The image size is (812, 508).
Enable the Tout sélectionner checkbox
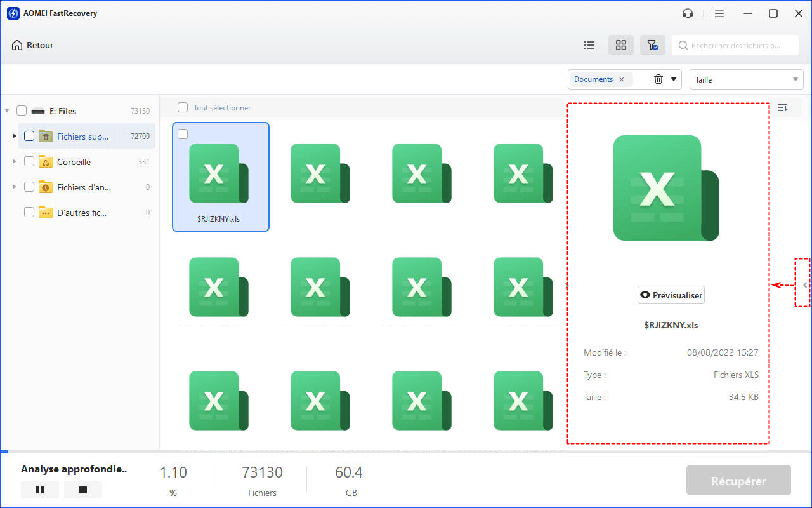183,107
